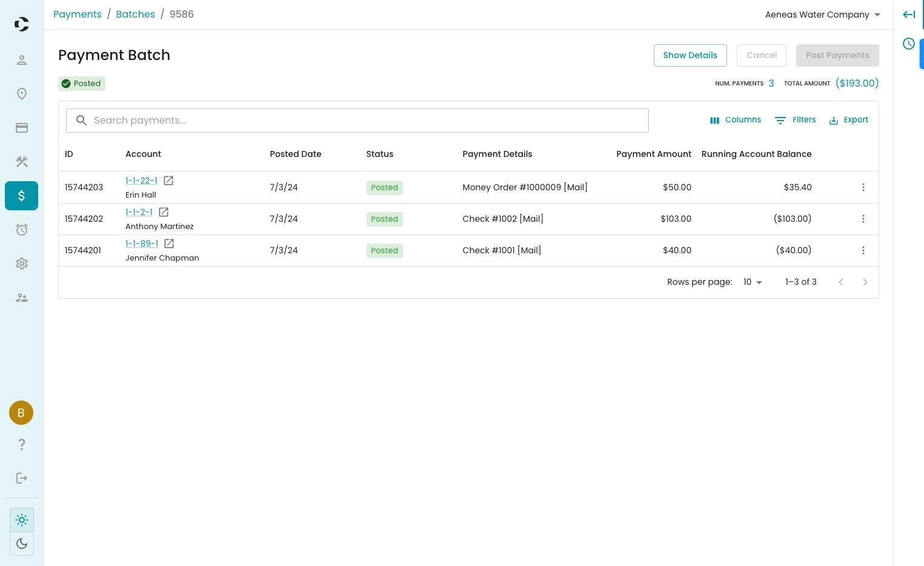Switch to light theme mode
Viewport: 924px width, 566px height.
click(x=22, y=520)
